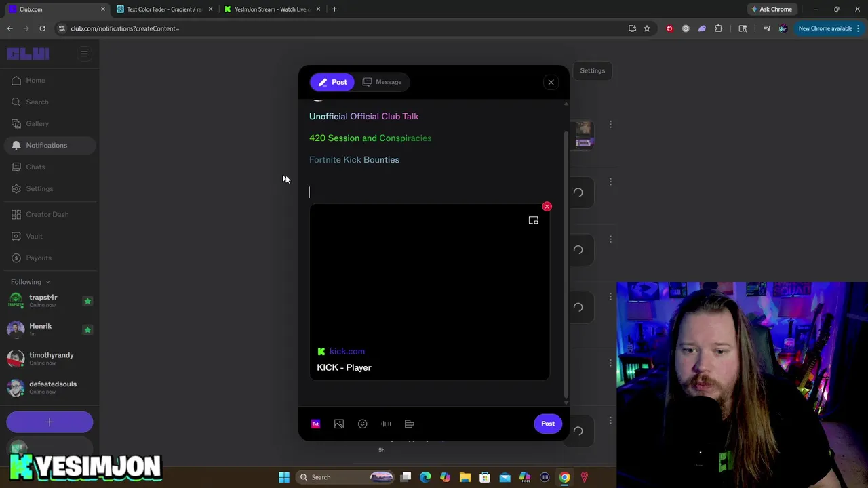Close the Club.com browser tab
868x488 pixels.
(103, 9)
